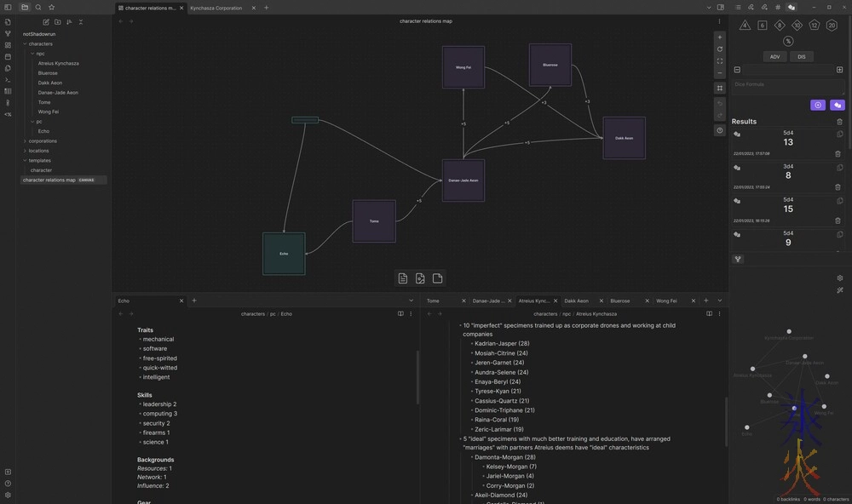Zoom in on the canvas
The image size is (852, 504).
[720, 37]
